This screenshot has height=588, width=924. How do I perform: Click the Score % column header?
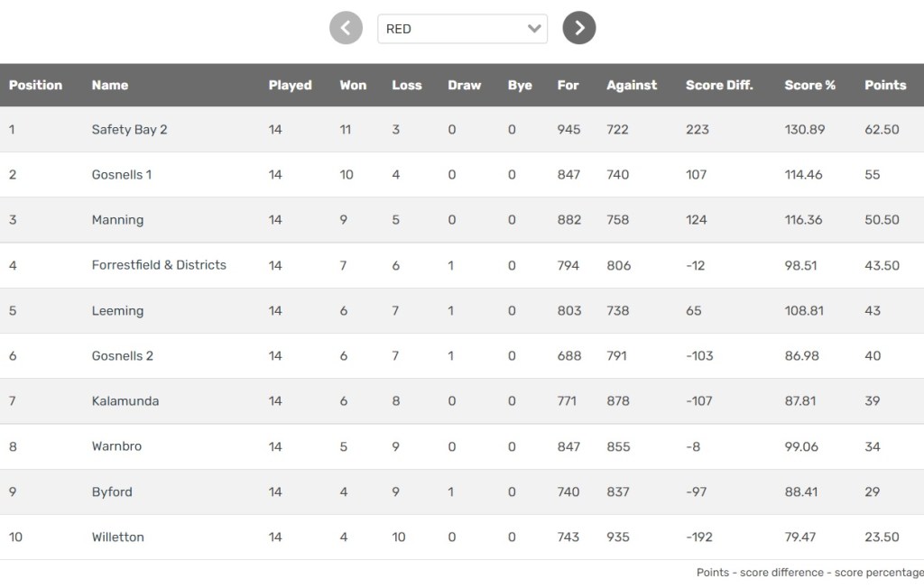(809, 86)
